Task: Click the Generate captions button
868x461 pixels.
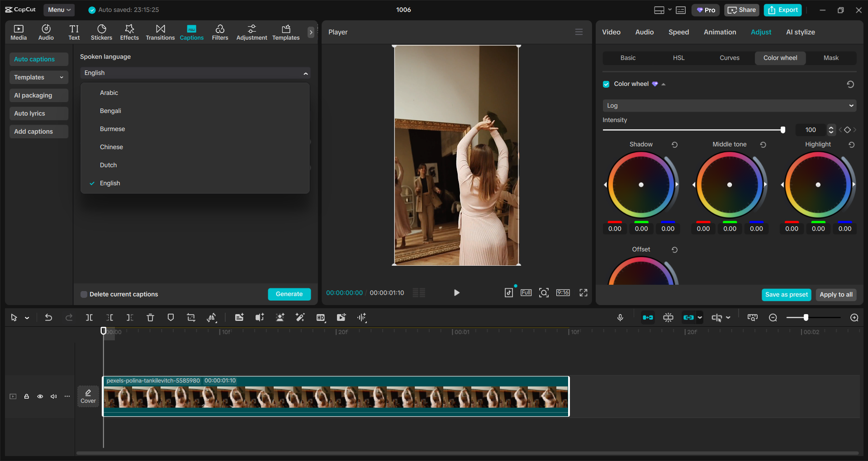Action: click(289, 294)
